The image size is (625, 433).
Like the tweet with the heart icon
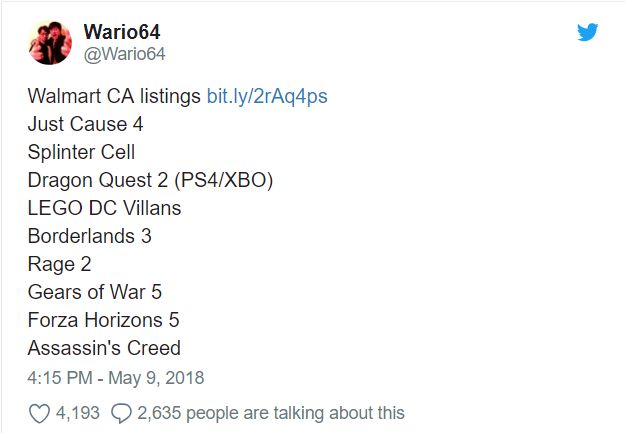(x=39, y=412)
